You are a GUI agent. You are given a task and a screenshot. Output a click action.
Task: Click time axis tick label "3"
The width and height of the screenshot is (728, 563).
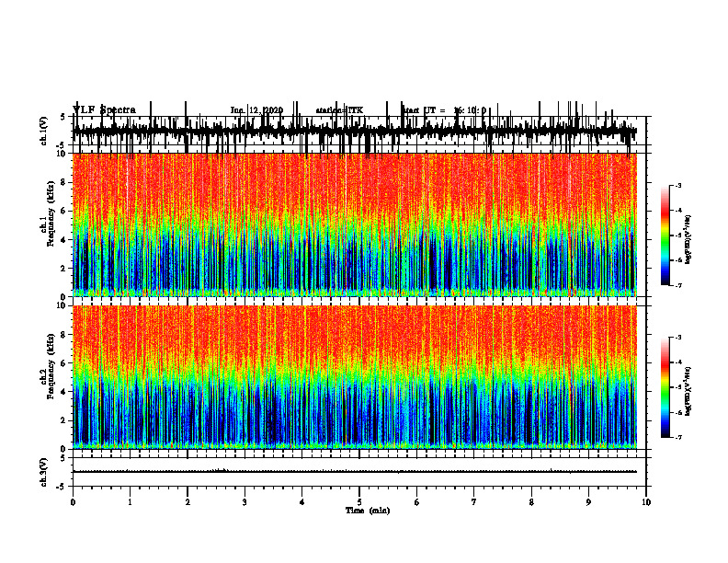(245, 502)
